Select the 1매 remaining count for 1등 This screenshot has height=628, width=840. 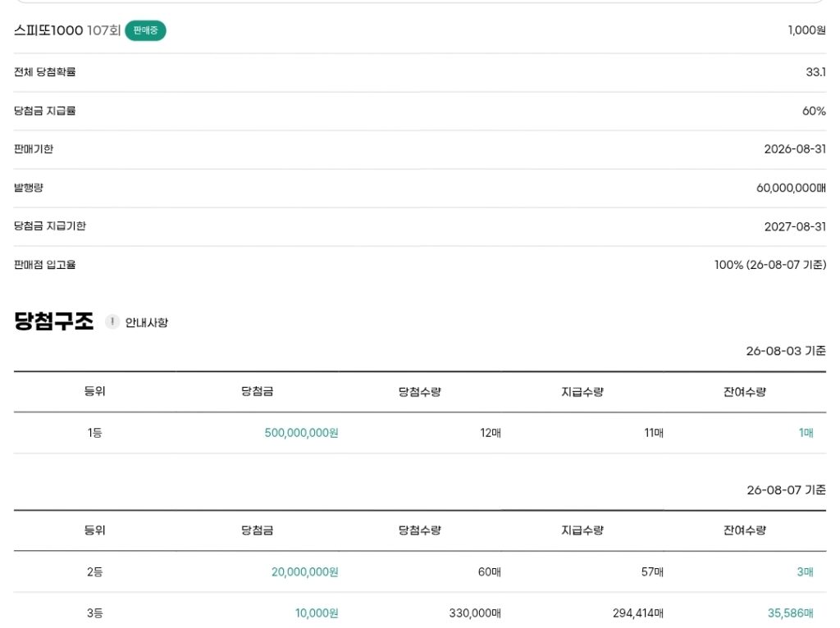806,433
